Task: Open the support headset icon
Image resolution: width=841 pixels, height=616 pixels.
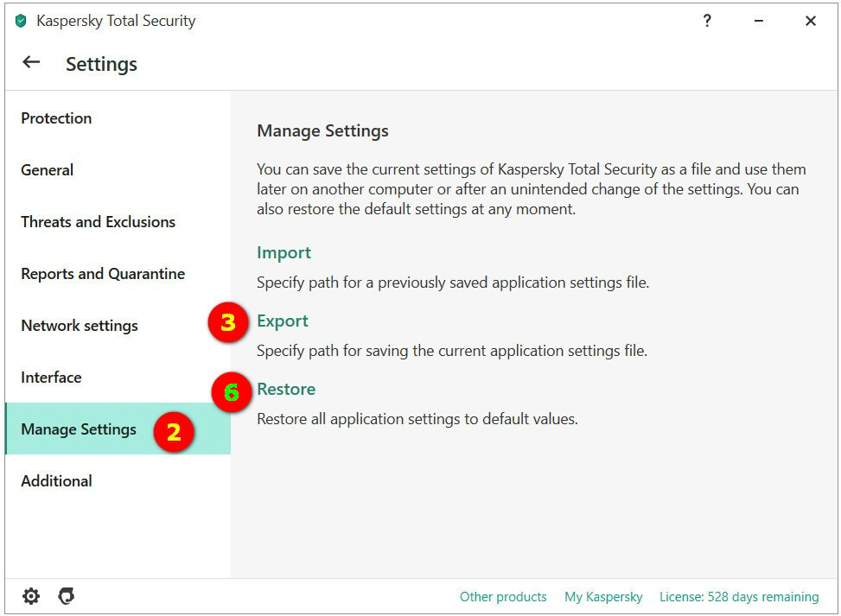Action: [x=67, y=595]
